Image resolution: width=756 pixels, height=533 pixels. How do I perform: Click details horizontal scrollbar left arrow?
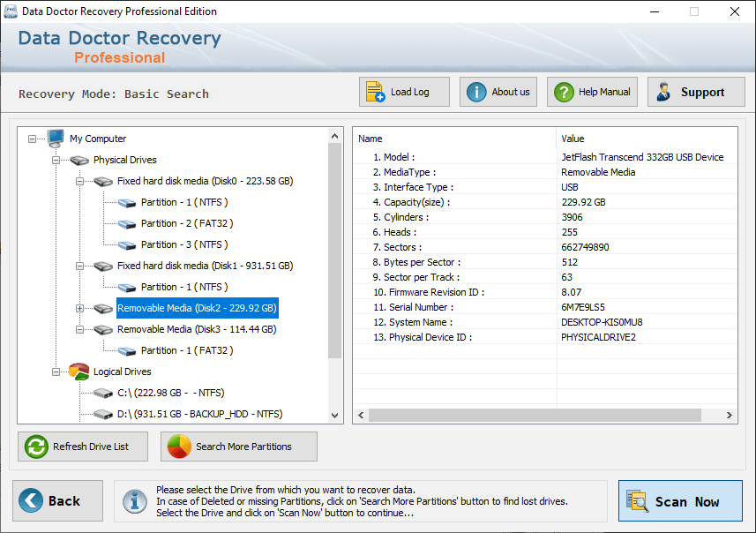click(x=361, y=416)
